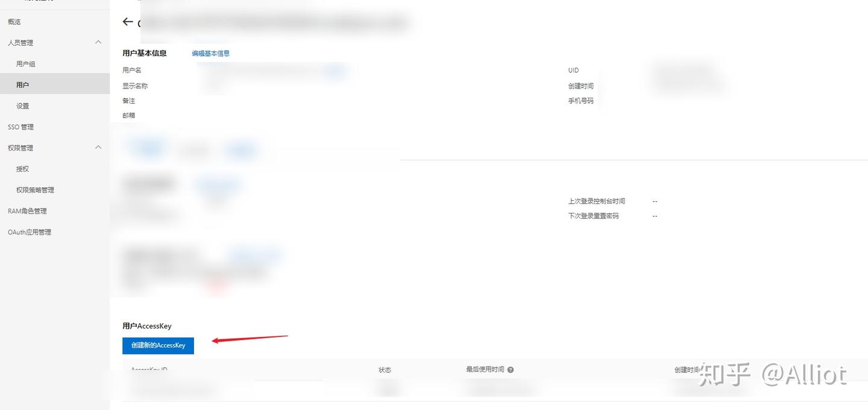The image size is (868, 410).
Task: Navigate to RAM角色管理
Action: point(27,211)
